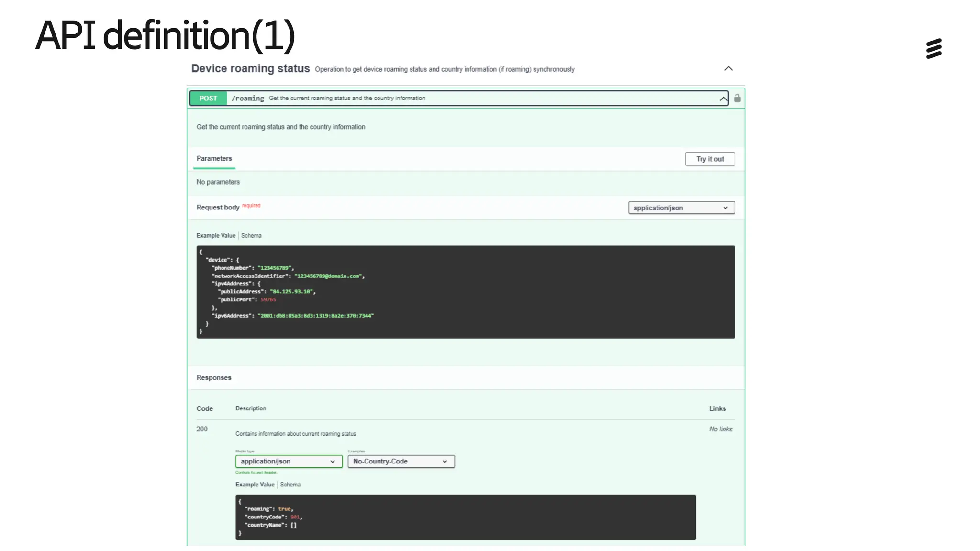
Task: Click the green POST method badge
Action: [x=208, y=98]
